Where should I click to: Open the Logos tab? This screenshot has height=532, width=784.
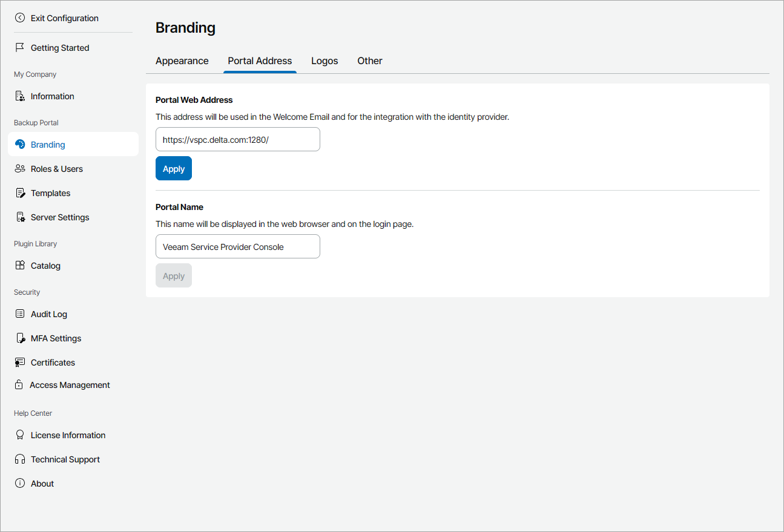[x=324, y=61]
